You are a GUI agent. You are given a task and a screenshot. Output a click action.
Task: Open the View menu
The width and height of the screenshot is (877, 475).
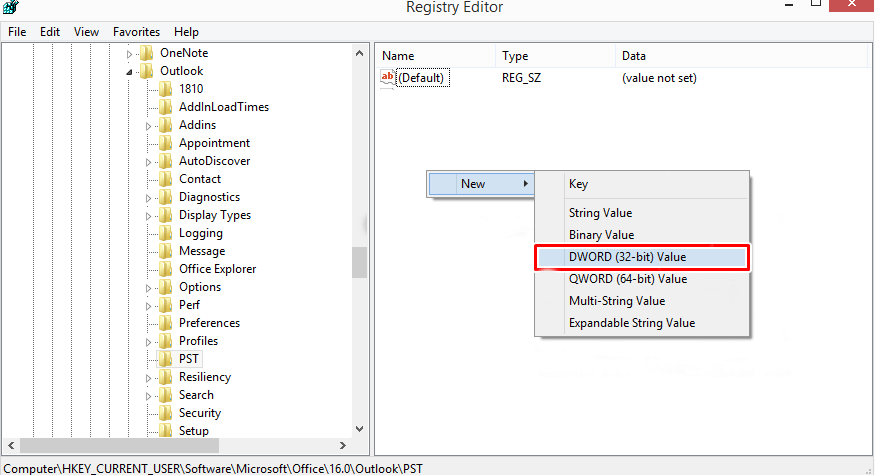pyautogui.click(x=86, y=32)
